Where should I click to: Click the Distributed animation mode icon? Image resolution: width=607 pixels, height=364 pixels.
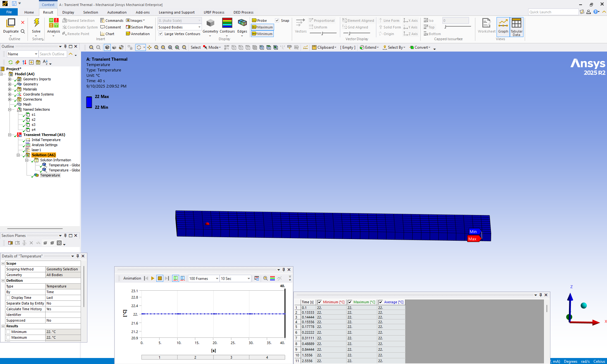pos(176,278)
